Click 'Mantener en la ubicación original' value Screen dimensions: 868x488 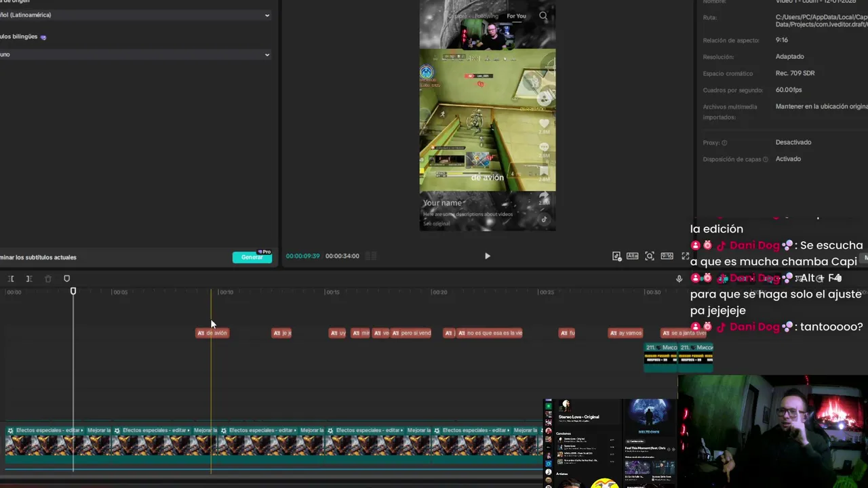click(x=822, y=106)
